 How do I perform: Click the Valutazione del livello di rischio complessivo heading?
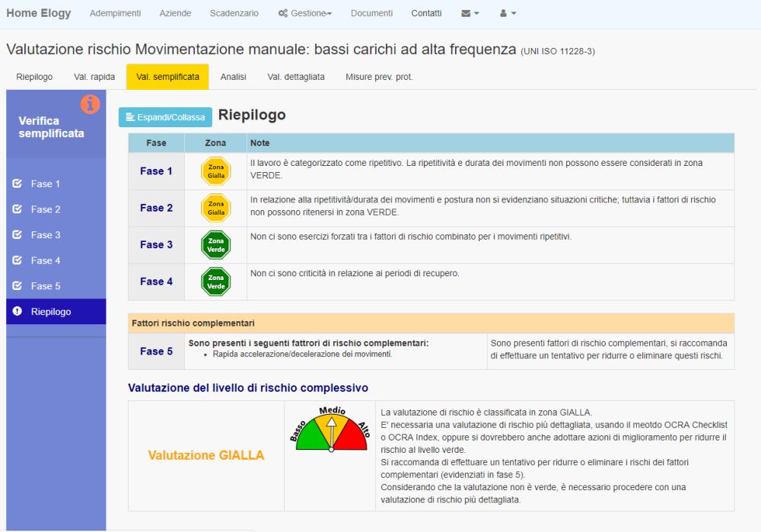coord(248,388)
